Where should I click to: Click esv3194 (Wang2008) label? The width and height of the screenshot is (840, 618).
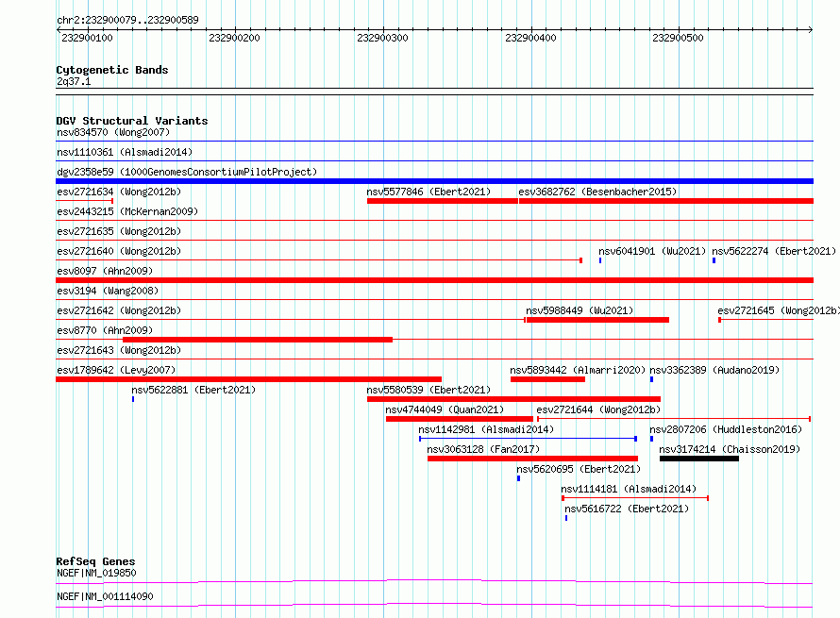point(108,291)
